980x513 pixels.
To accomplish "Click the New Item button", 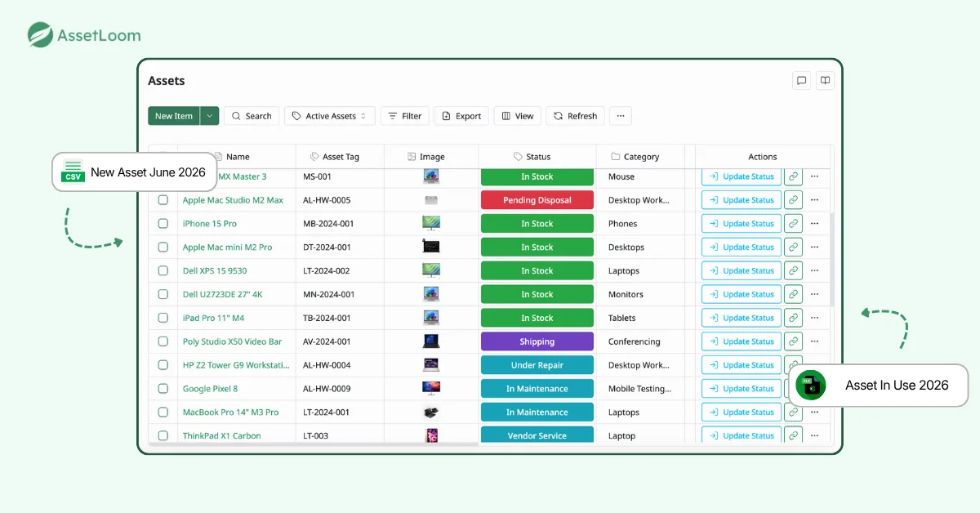I will click(x=174, y=116).
